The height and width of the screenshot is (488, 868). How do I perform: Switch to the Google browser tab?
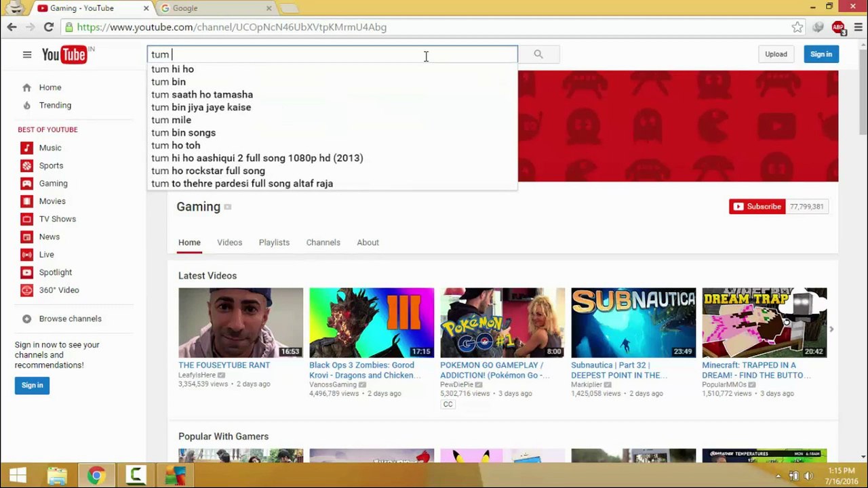(214, 8)
